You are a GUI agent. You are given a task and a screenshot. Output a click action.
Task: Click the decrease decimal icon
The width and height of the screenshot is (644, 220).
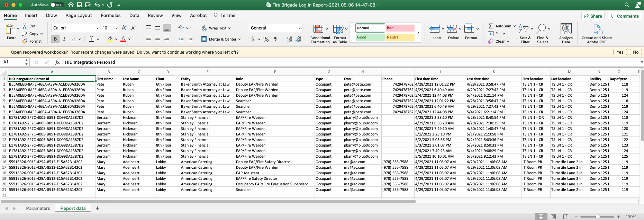298,39
